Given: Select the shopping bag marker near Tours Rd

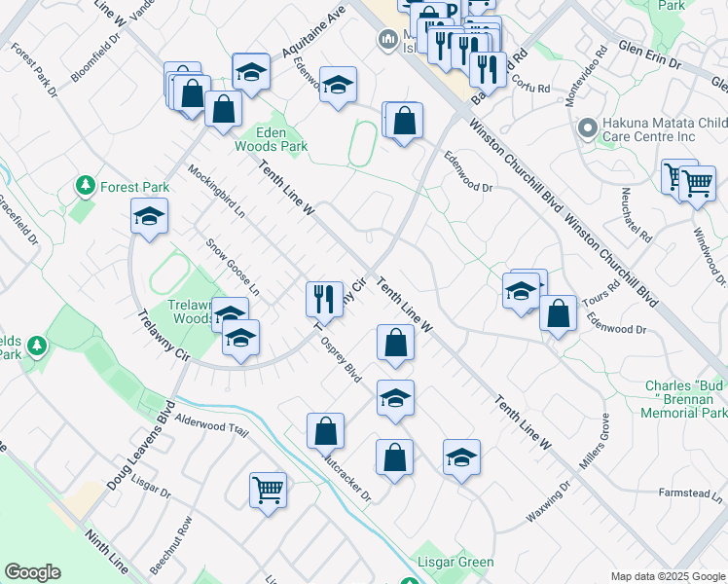Looking at the screenshot, I should [x=558, y=313].
